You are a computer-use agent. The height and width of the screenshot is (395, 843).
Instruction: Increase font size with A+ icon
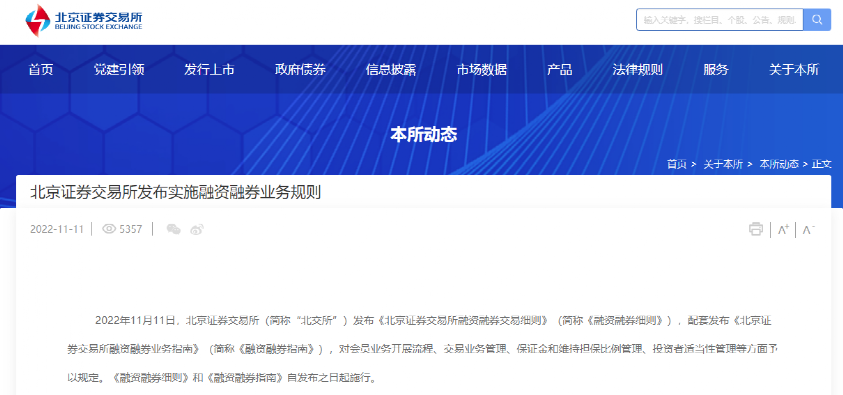click(x=783, y=229)
